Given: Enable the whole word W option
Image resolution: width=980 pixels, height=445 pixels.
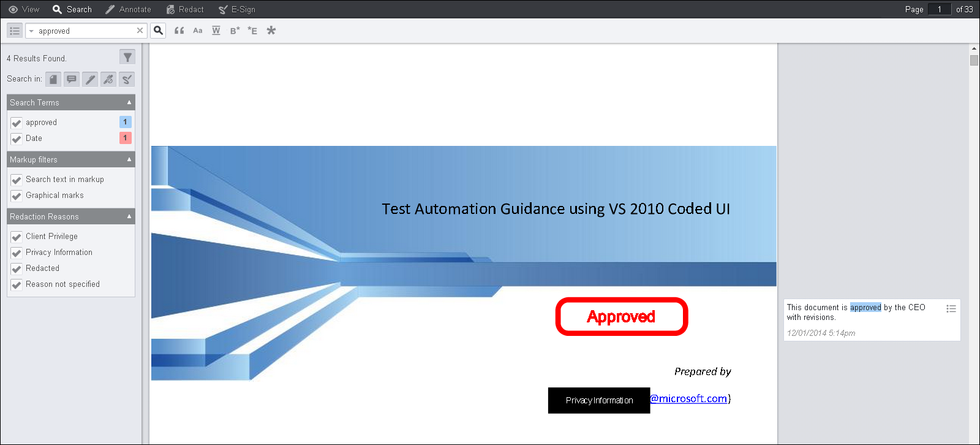Looking at the screenshot, I should click(x=216, y=31).
